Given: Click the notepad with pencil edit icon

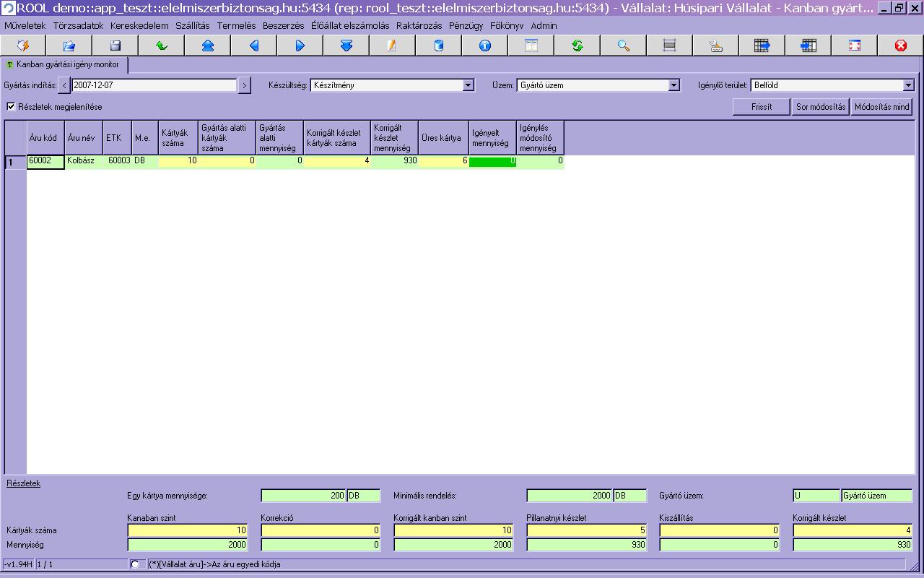Looking at the screenshot, I should 393,46.
